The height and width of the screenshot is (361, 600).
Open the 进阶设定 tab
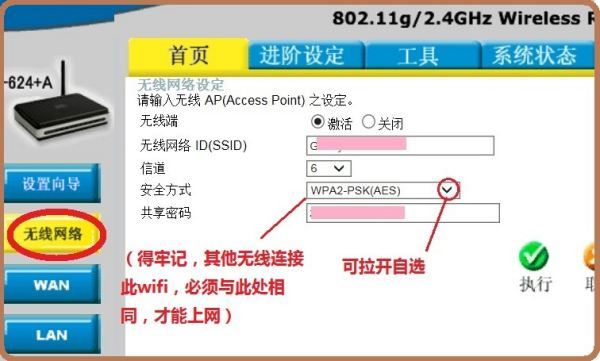306,55
